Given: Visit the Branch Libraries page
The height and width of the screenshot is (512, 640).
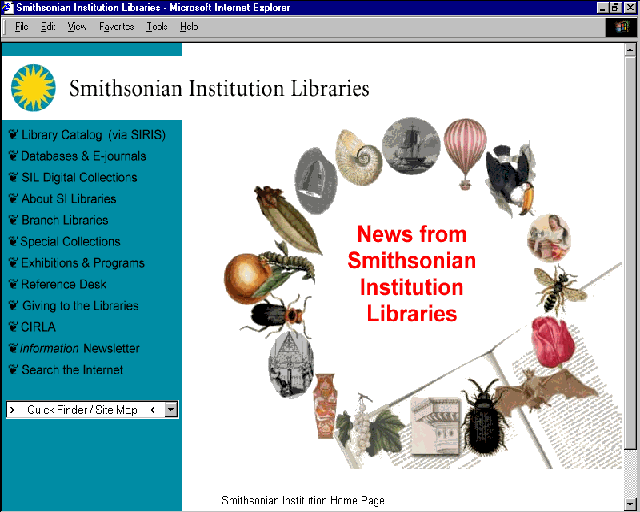Looking at the screenshot, I should click(64, 220).
